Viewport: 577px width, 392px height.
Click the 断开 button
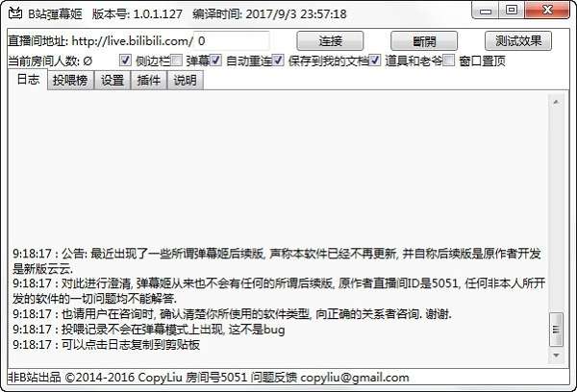coord(424,40)
